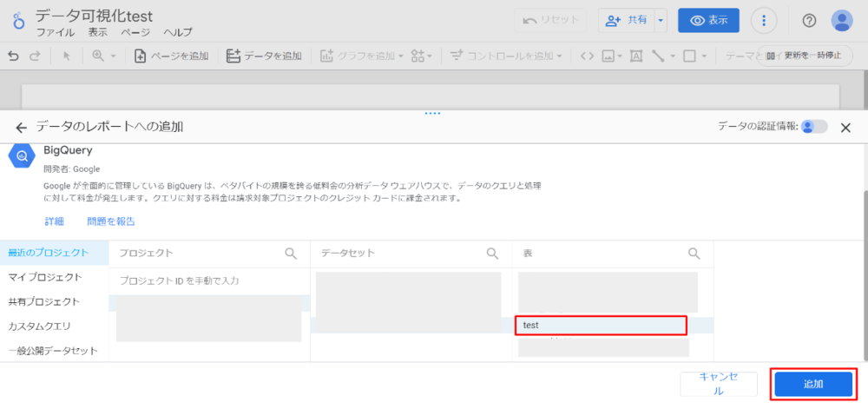The image size is (868, 409).
Task: Select the selection mode pointer tool
Action: pyautogui.click(x=67, y=56)
